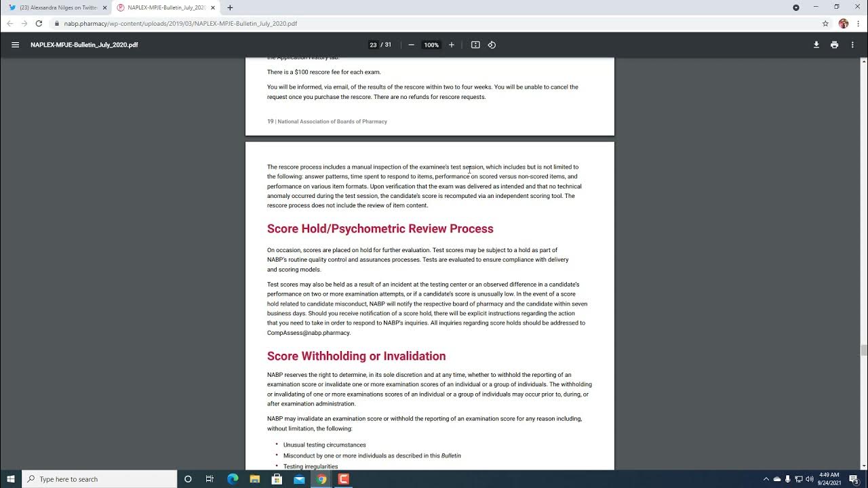
Task: Zoom out the PDF with minus button
Action: click(411, 45)
